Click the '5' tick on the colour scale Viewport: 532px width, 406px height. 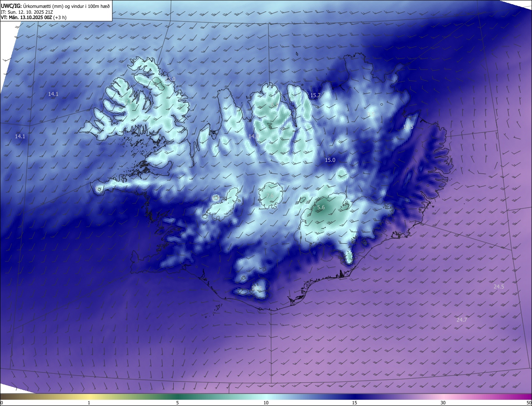[x=177, y=403]
